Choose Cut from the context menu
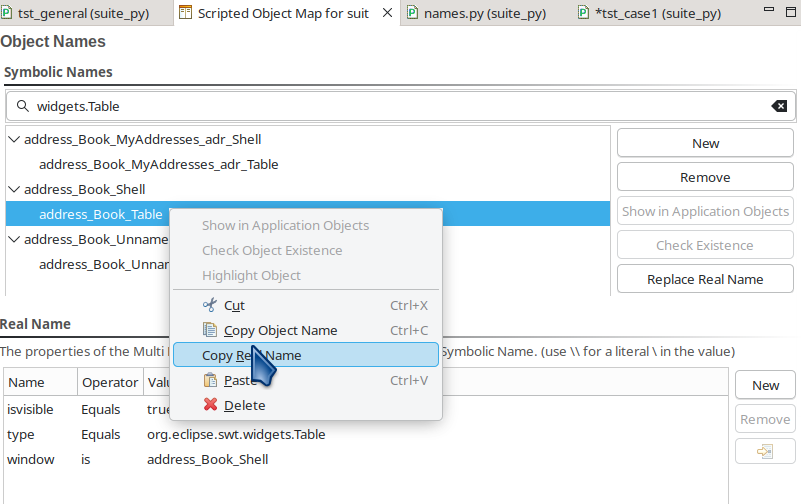Viewport: 801px width, 504px height. (306, 305)
